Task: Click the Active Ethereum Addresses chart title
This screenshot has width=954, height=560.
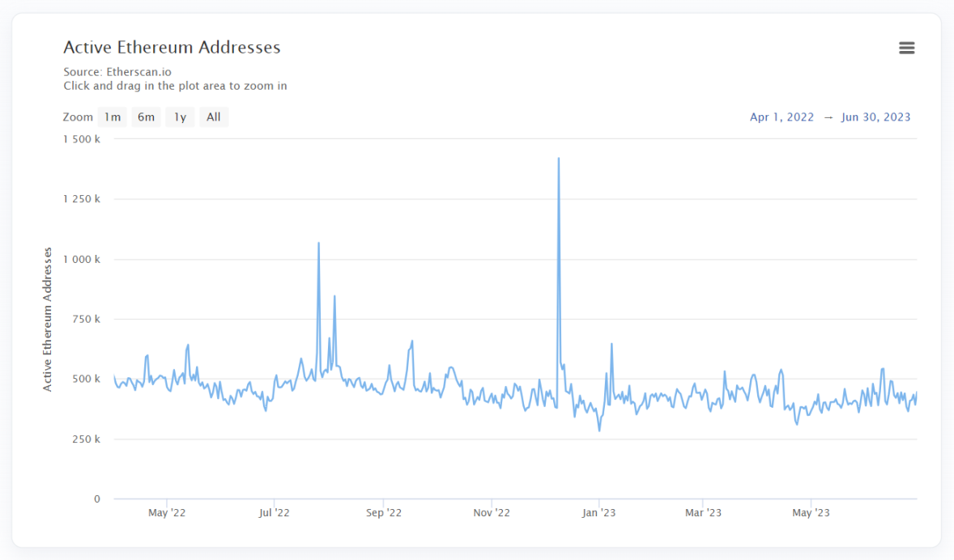Action: point(172,48)
